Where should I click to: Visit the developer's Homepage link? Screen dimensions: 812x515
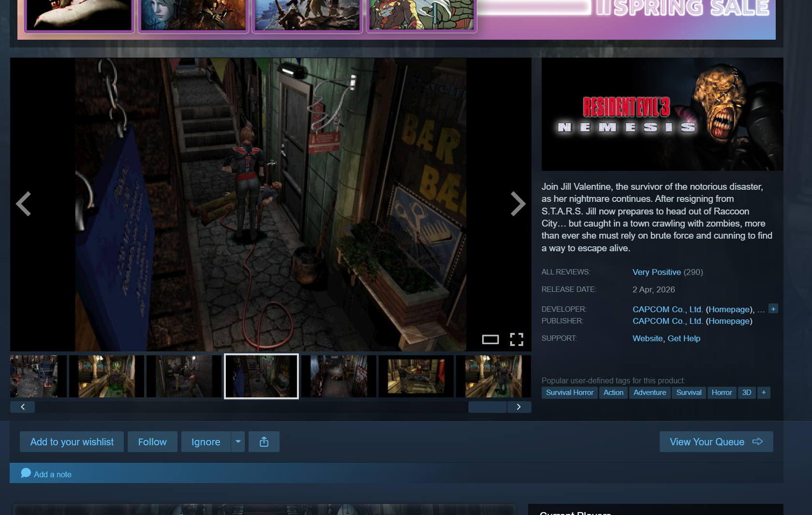click(729, 309)
